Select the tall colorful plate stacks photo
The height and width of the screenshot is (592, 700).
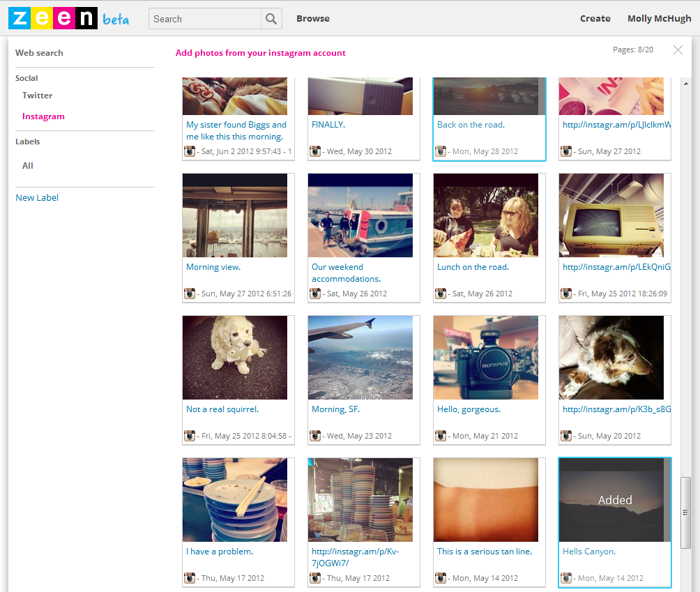pyautogui.click(x=360, y=499)
